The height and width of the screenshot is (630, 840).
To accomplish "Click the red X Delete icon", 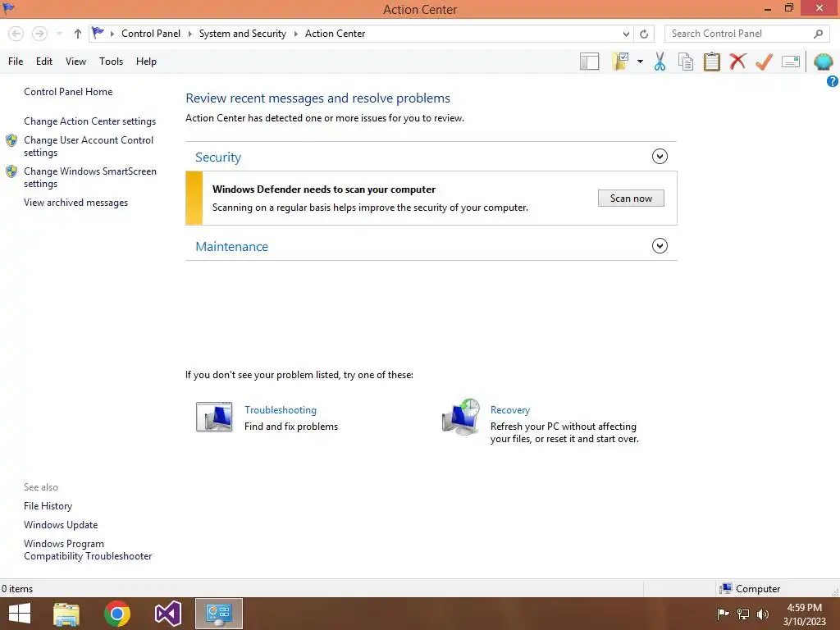I will 737,62.
